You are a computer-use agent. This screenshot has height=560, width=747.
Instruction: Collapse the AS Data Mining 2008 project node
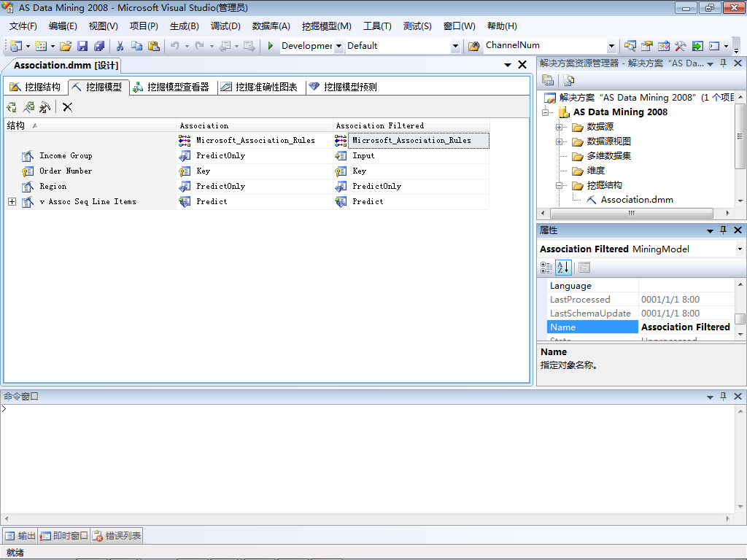(546, 112)
